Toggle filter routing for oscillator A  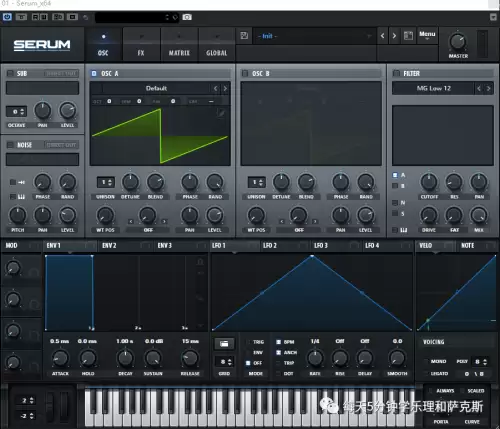click(x=395, y=175)
